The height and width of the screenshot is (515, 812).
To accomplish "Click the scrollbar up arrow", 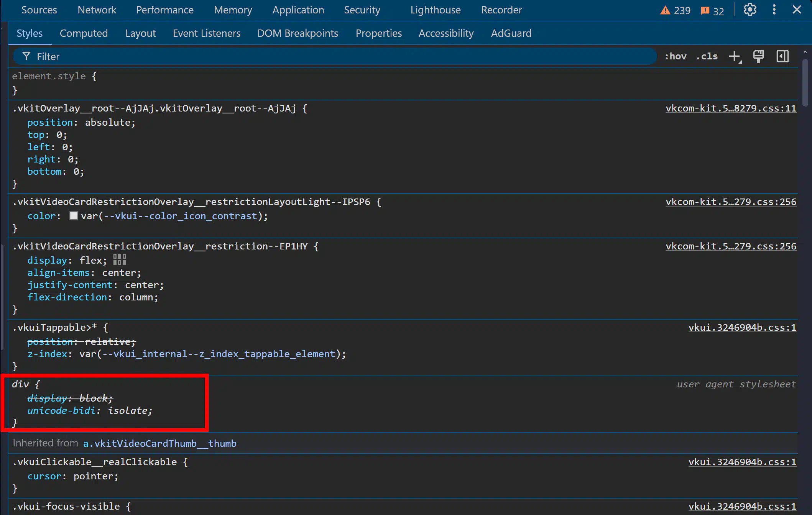I will (805, 52).
